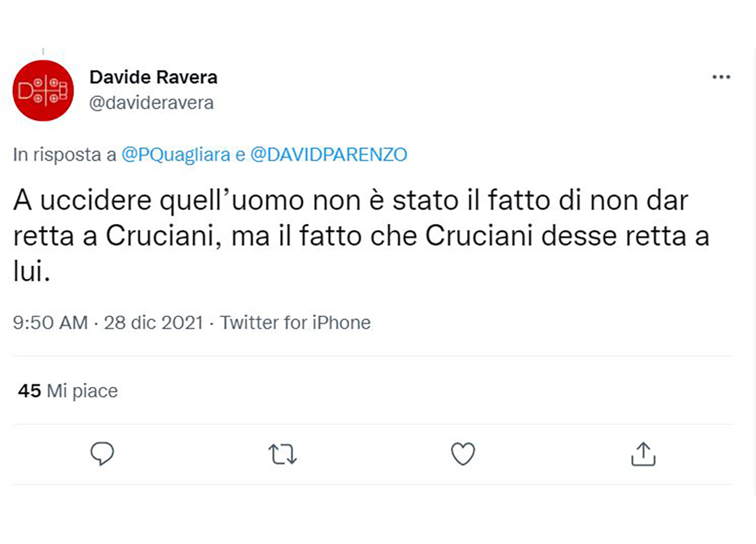Select the display name Davide Ravera
Screen dimensions: 756x544
click(153, 76)
